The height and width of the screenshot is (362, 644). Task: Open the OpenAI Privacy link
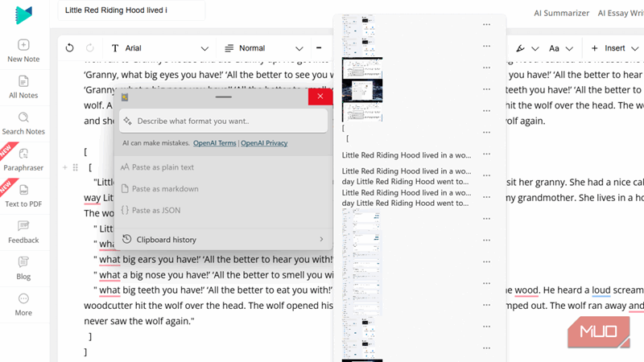coord(264,143)
